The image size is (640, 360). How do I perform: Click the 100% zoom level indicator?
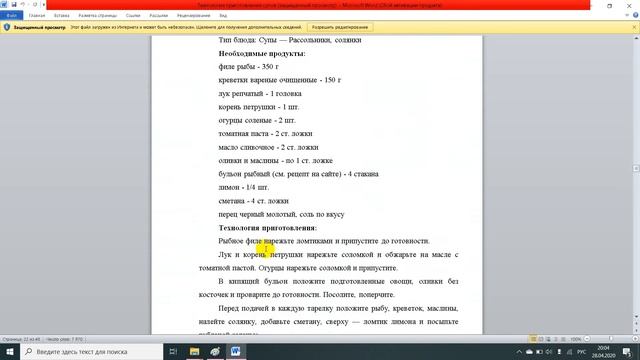pos(576,339)
